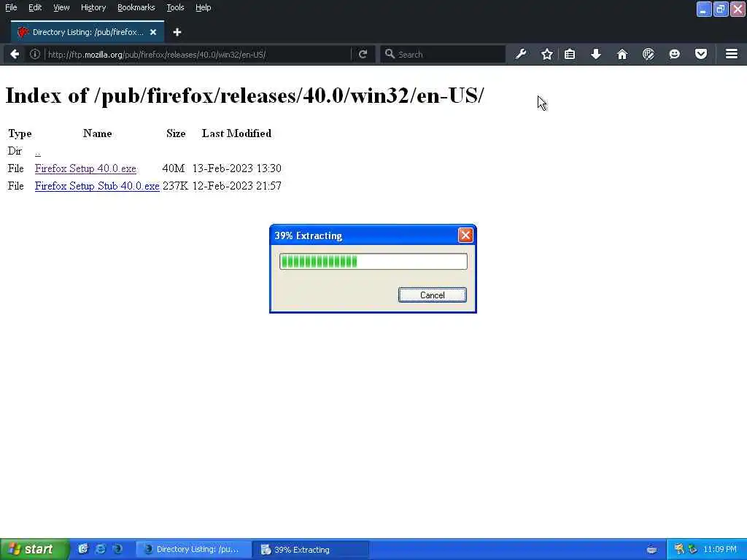Image resolution: width=747 pixels, height=560 pixels.
Task: Switch to 39% Extracting taskbar button
Action: pyautogui.click(x=311, y=550)
